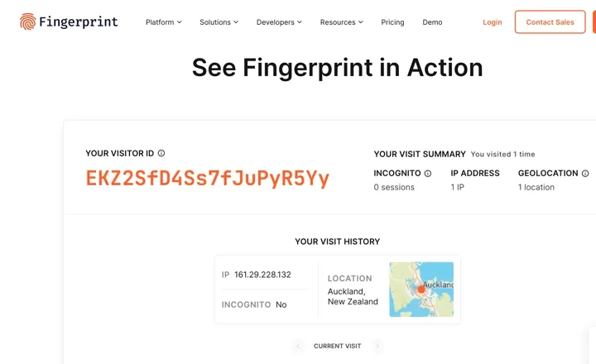596x364 pixels.
Task: Click the Geolocation info icon
Action: (585, 173)
